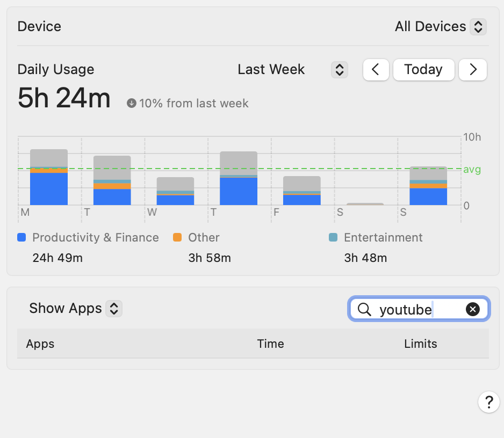Go to the previous week with left chevron
Image resolution: width=504 pixels, height=438 pixels.
click(376, 70)
